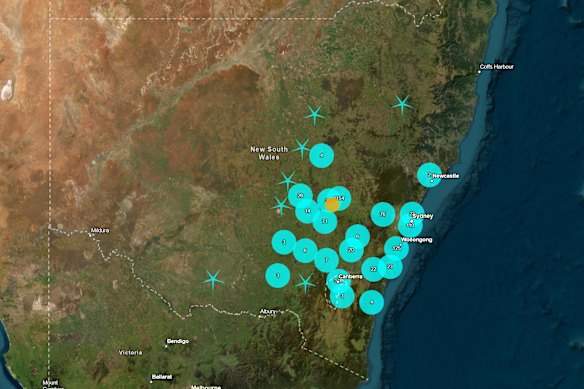Select the star marker directly above cluster 26
The image size is (584, 389).
[288, 180]
